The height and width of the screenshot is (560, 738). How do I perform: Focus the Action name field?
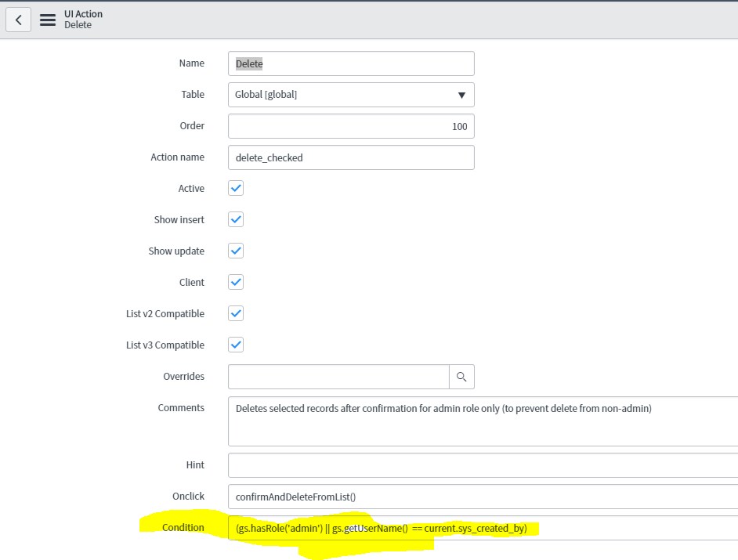[x=351, y=157]
